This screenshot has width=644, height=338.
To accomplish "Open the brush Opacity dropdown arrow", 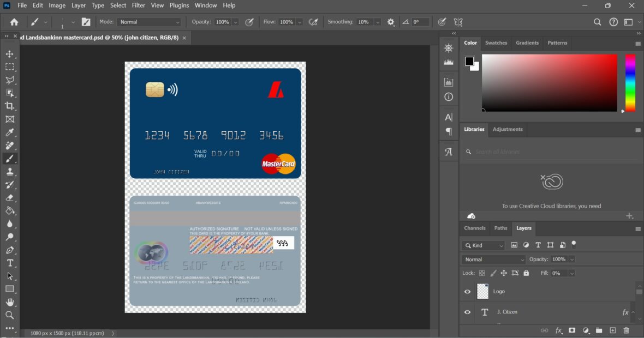I will [235, 22].
